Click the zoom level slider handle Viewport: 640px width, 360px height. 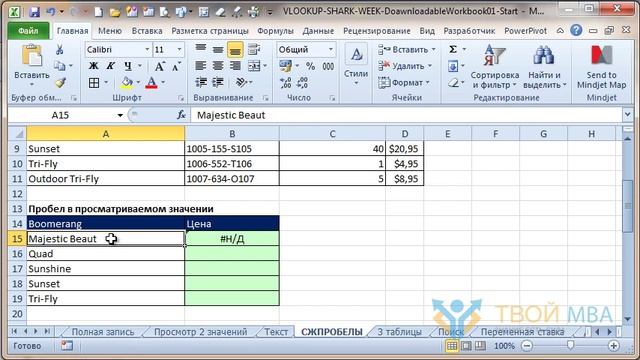pos(570,346)
